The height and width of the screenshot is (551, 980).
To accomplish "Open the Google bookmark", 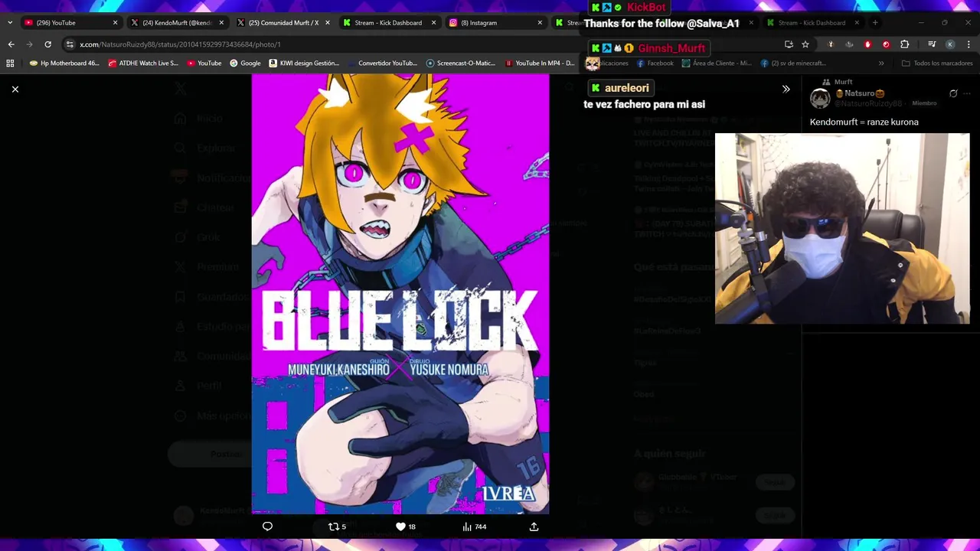I will [x=245, y=64].
